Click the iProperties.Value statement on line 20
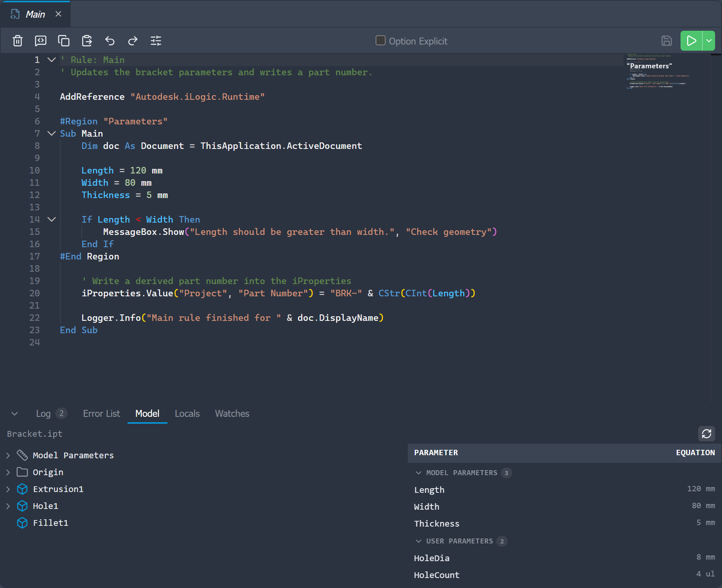 click(x=278, y=293)
